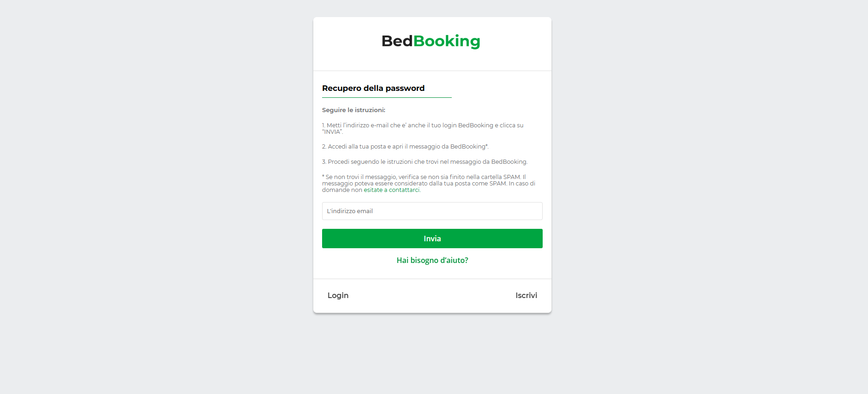This screenshot has height=394, width=868.
Task: Click the card footer between Login and Iscrivi
Action: tap(432, 296)
